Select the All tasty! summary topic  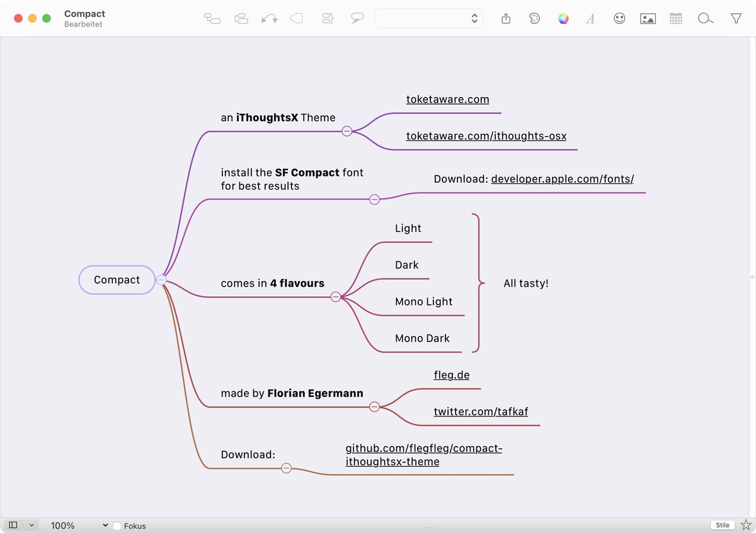point(526,284)
